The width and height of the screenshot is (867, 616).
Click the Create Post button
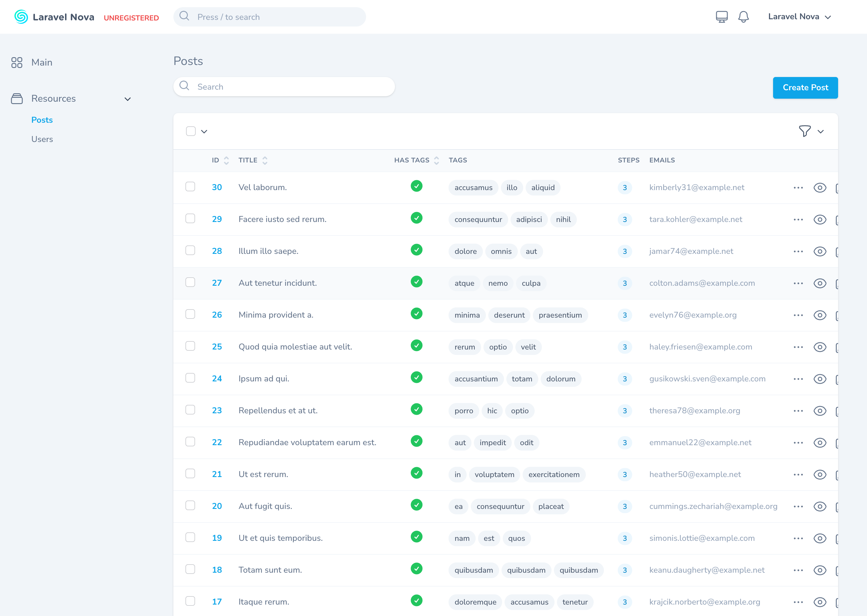tap(805, 88)
